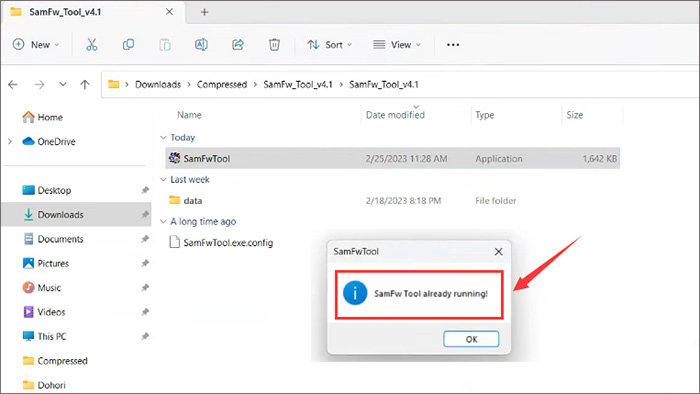Navigate to Compressed in breadcrumb

click(222, 84)
